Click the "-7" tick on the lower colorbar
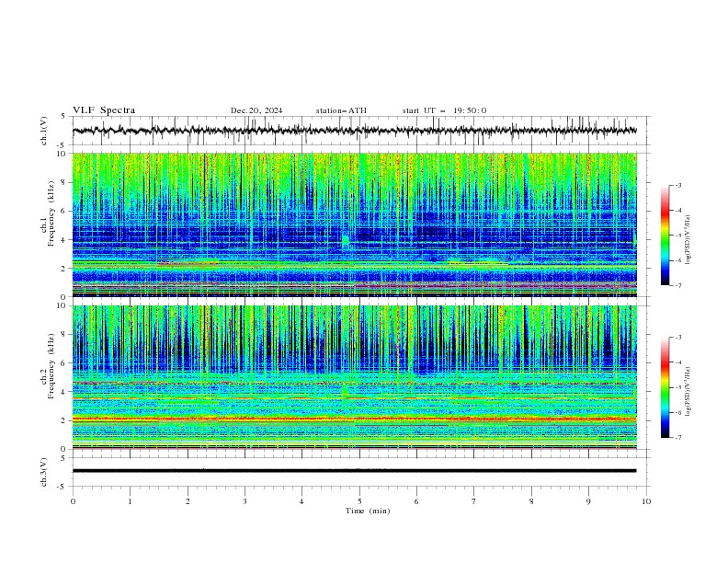 (x=677, y=438)
